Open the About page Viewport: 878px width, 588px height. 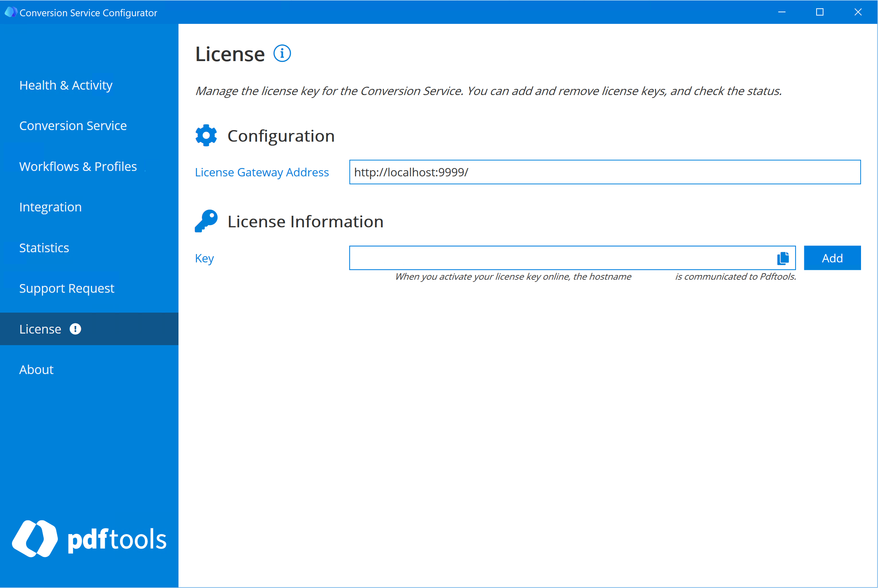pyautogui.click(x=36, y=369)
